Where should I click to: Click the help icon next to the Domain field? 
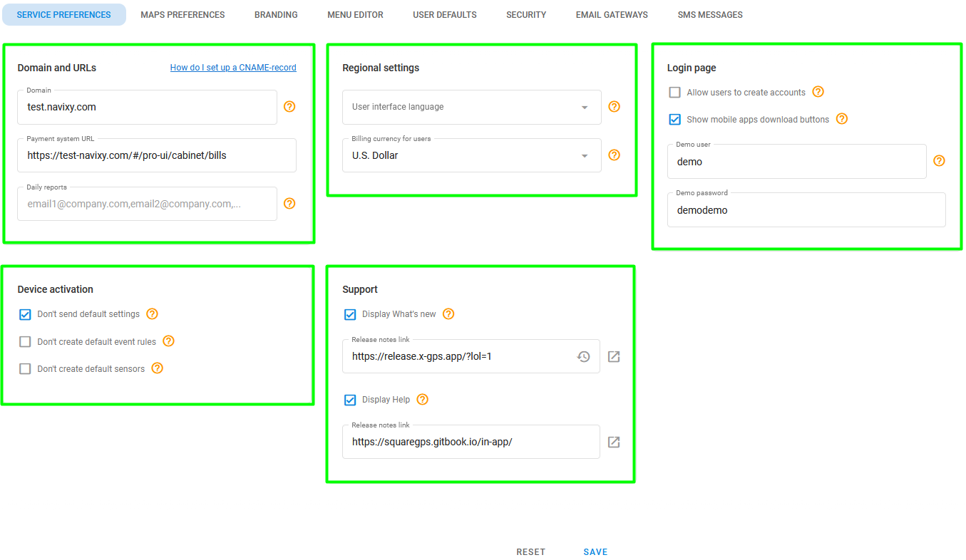point(289,107)
